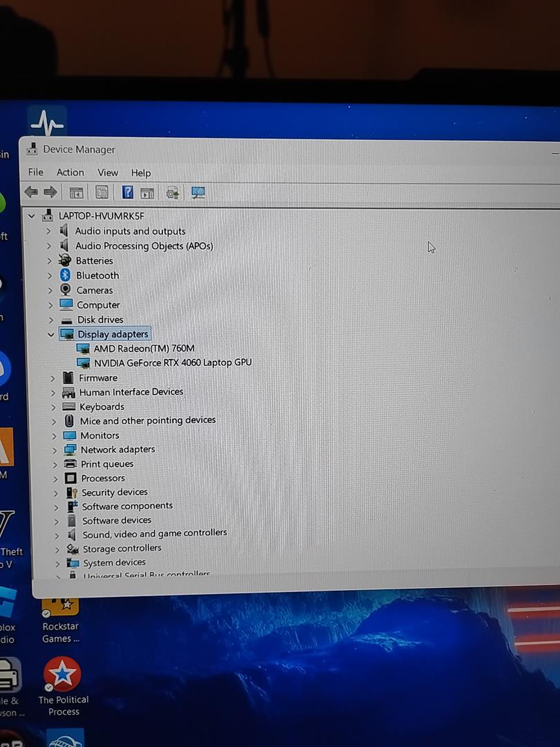
Task: Select the Cameras webcam icon
Action: [66, 290]
